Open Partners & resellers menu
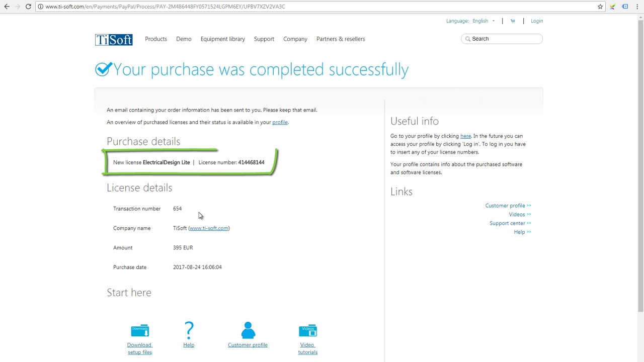The width and height of the screenshot is (644, 362). (341, 39)
